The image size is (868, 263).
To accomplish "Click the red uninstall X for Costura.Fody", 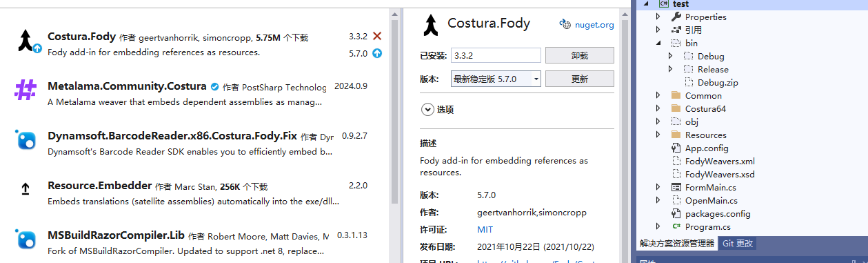I will point(376,36).
